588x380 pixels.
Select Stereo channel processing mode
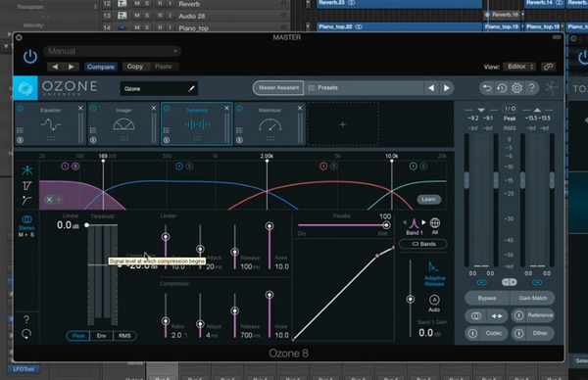26,222
